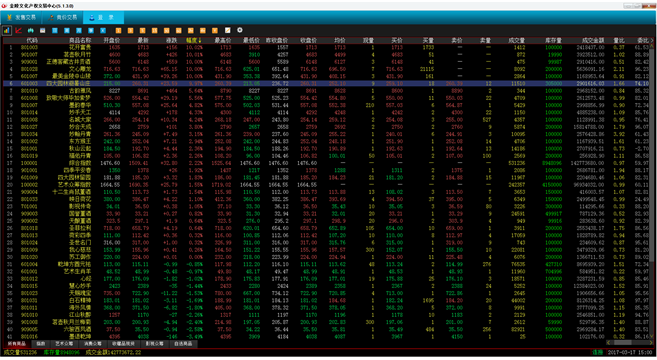Sort by the 最高价 column header

click(x=223, y=41)
